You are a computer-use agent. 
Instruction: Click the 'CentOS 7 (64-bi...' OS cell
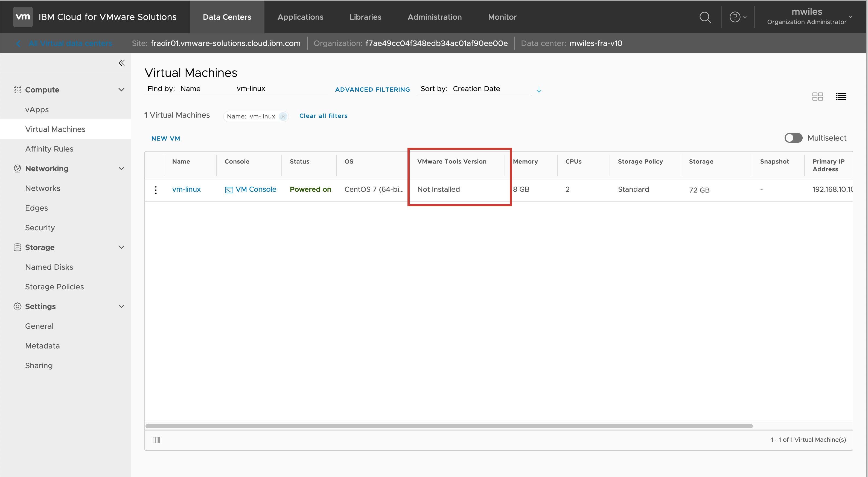pyautogui.click(x=374, y=190)
